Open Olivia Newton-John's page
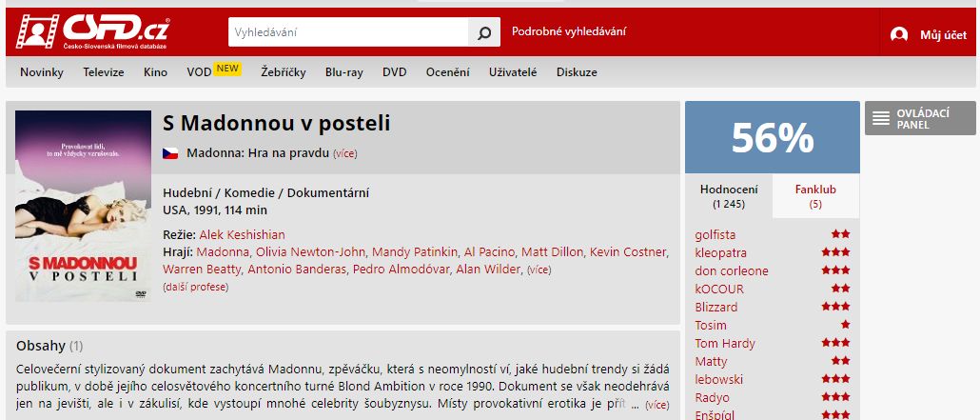 coord(310,252)
